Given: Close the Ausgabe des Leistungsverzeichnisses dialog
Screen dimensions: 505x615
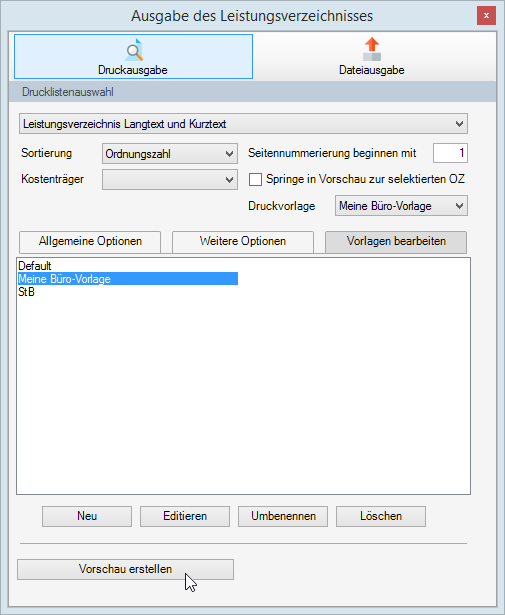Looking at the screenshot, I should tap(486, 16).
